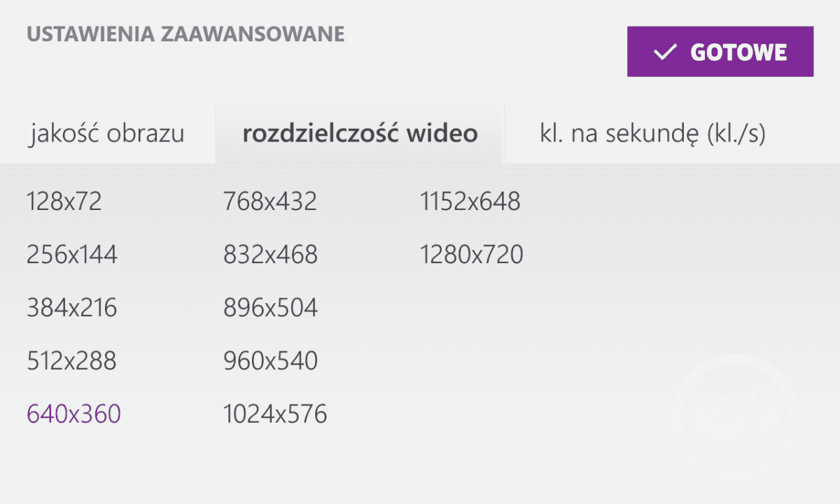Image resolution: width=840 pixels, height=504 pixels.
Task: Select the 128x72 resolution
Action: tap(64, 202)
